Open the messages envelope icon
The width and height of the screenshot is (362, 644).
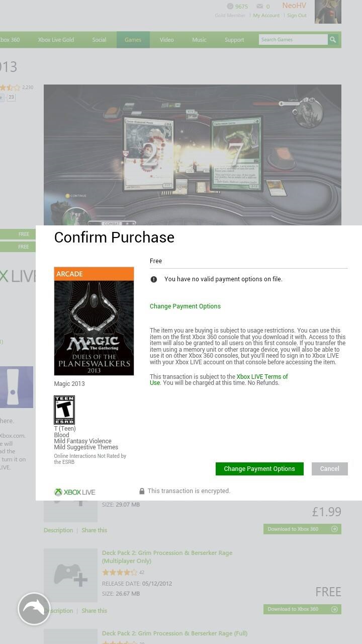tap(260, 7)
